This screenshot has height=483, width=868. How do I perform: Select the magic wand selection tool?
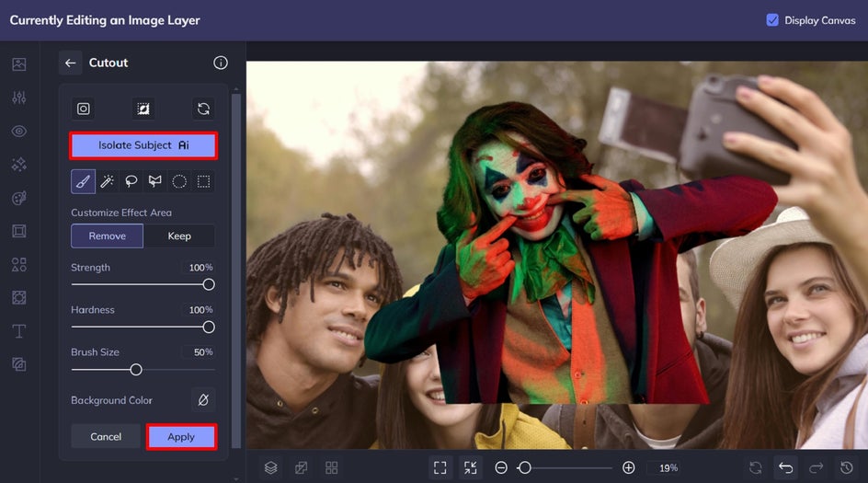(x=107, y=181)
